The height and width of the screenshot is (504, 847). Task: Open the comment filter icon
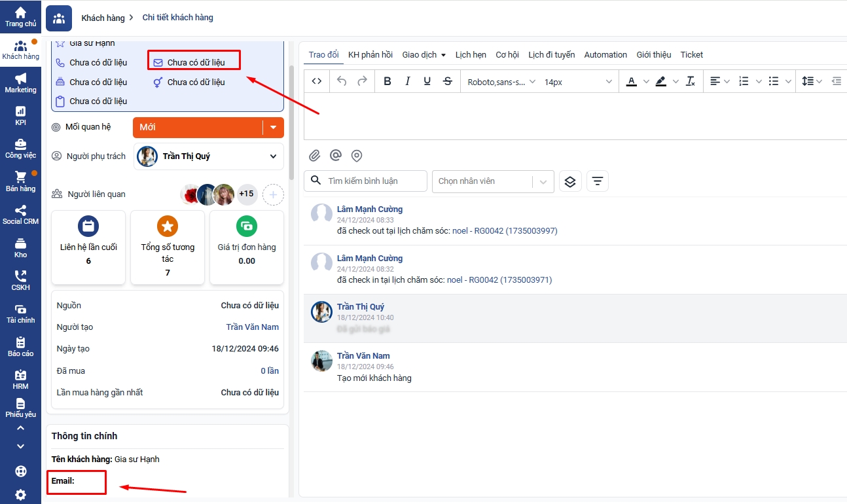597,181
